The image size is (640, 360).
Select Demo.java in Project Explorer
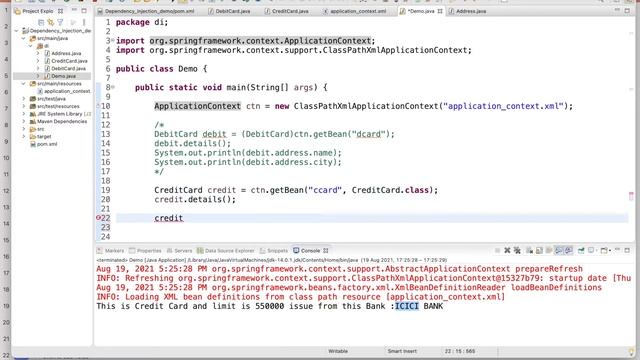[63, 76]
